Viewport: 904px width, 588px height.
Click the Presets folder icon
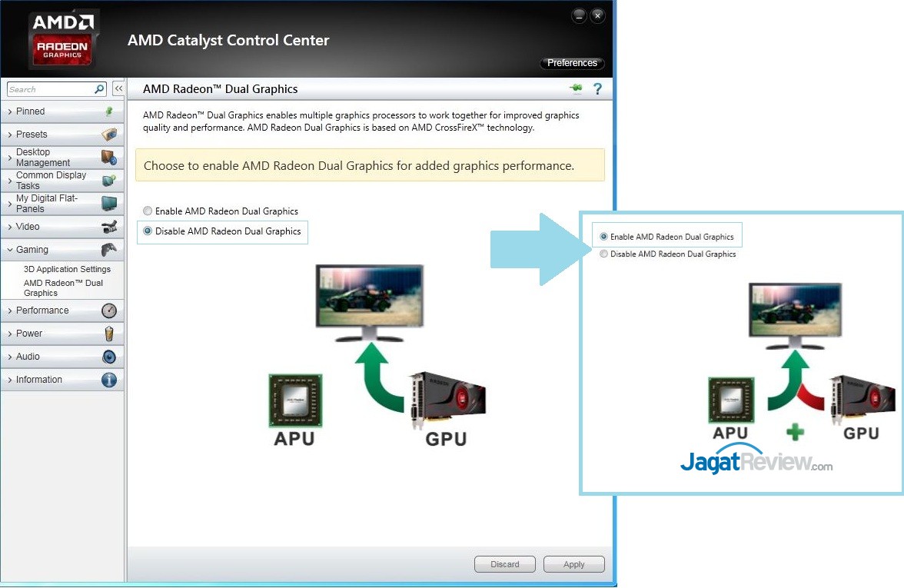pyautogui.click(x=109, y=135)
